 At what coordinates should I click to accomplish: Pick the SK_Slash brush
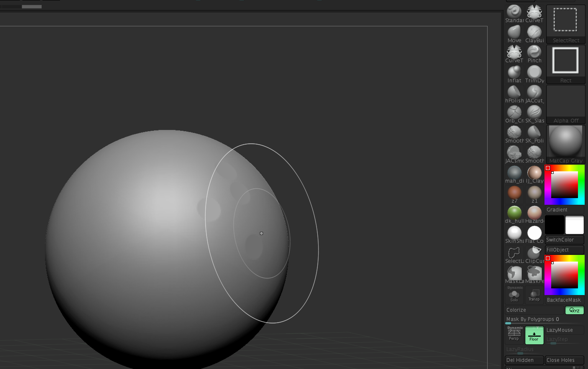(x=534, y=114)
